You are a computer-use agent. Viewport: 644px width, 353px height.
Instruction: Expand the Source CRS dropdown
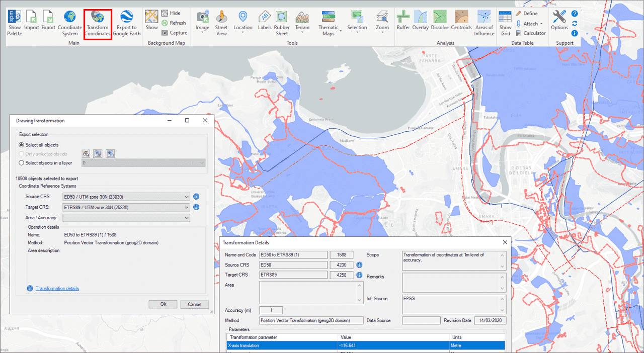187,197
